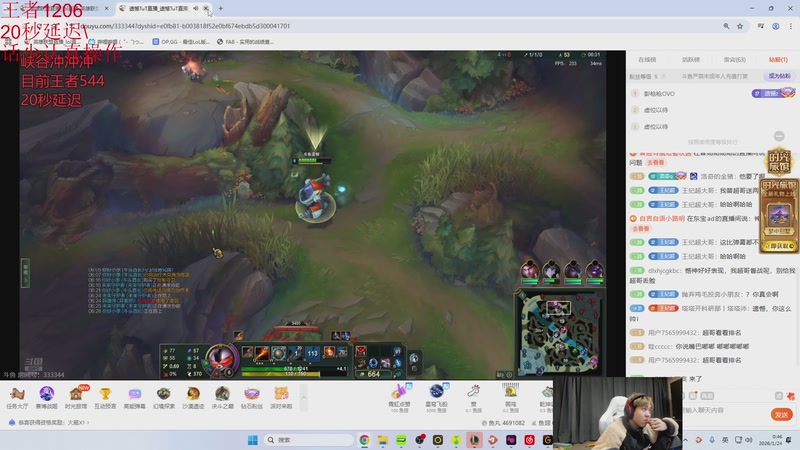The width and height of the screenshot is (800, 450).
Task: Open File Explorer from the taskbar
Action: coord(383,440)
